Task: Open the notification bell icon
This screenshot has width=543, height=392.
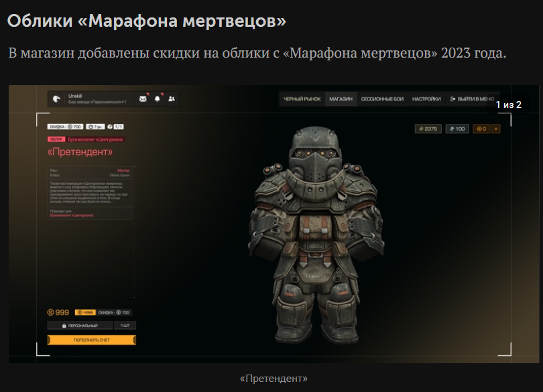Action: [x=158, y=99]
